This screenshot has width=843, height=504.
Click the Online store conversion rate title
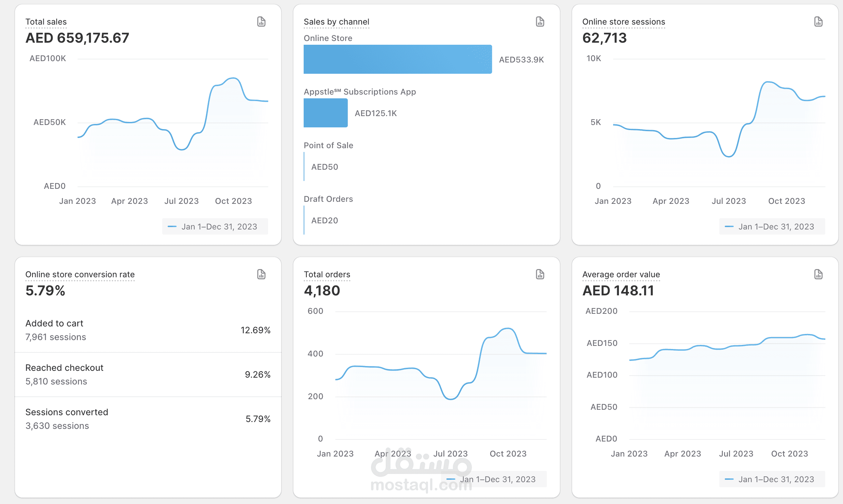click(x=80, y=275)
